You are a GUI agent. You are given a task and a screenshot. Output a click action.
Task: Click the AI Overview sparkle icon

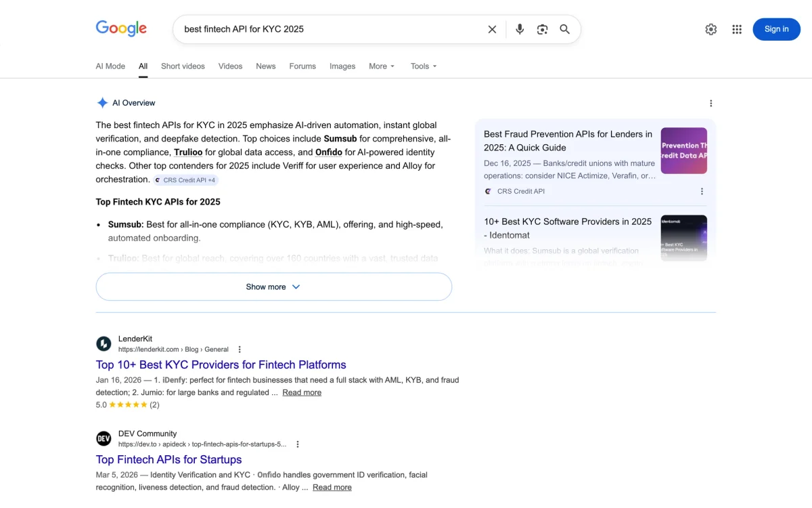[x=102, y=102]
